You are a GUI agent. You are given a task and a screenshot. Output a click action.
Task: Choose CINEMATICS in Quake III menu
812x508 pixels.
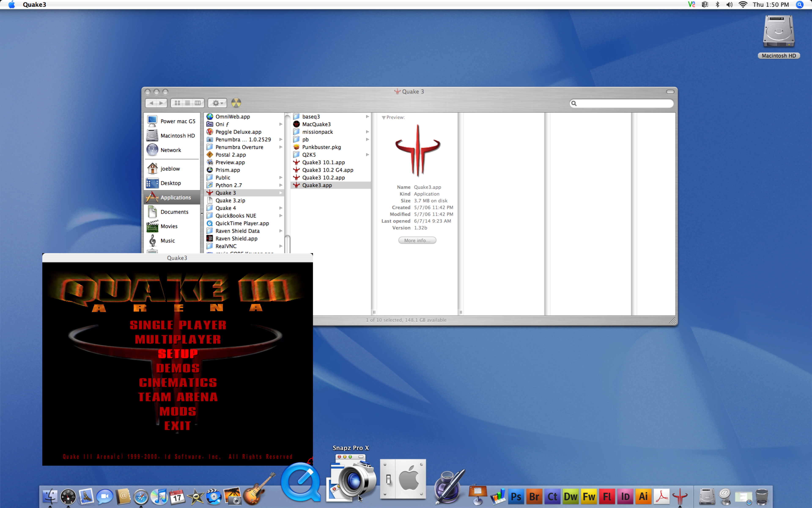coord(178,383)
